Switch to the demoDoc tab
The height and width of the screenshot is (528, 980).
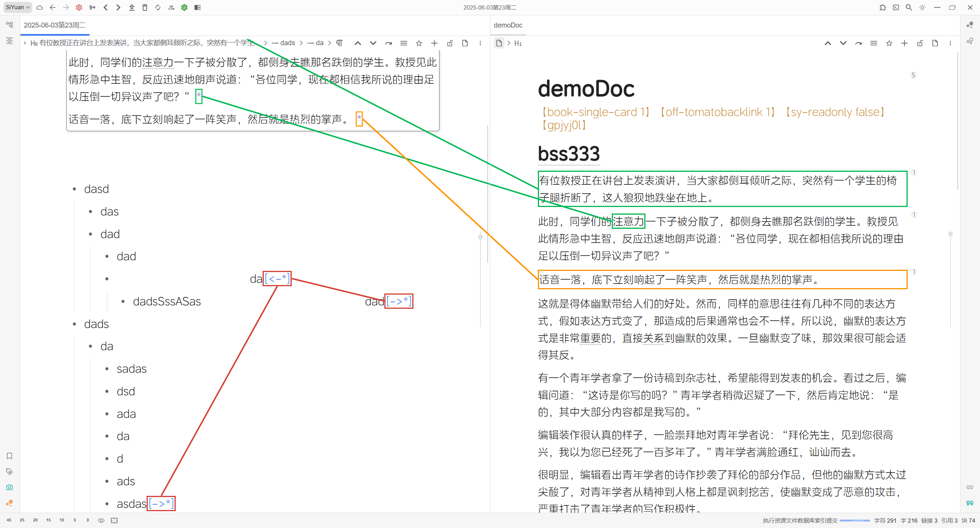tap(508, 25)
